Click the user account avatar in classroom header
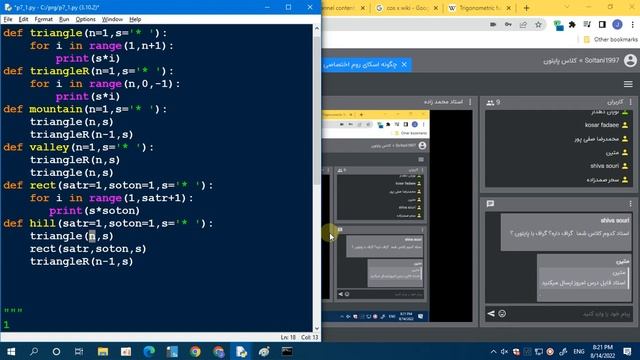Image resolution: width=640 pixels, height=360 pixels. [630, 60]
